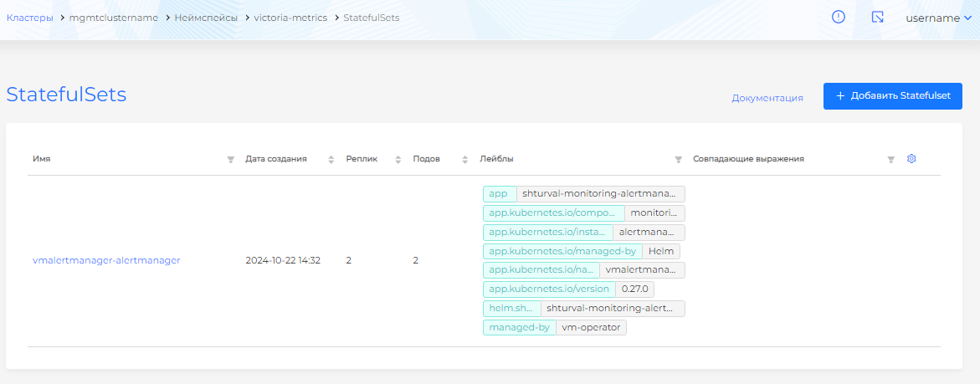
Task: Open Документация link
Action: coord(767,98)
